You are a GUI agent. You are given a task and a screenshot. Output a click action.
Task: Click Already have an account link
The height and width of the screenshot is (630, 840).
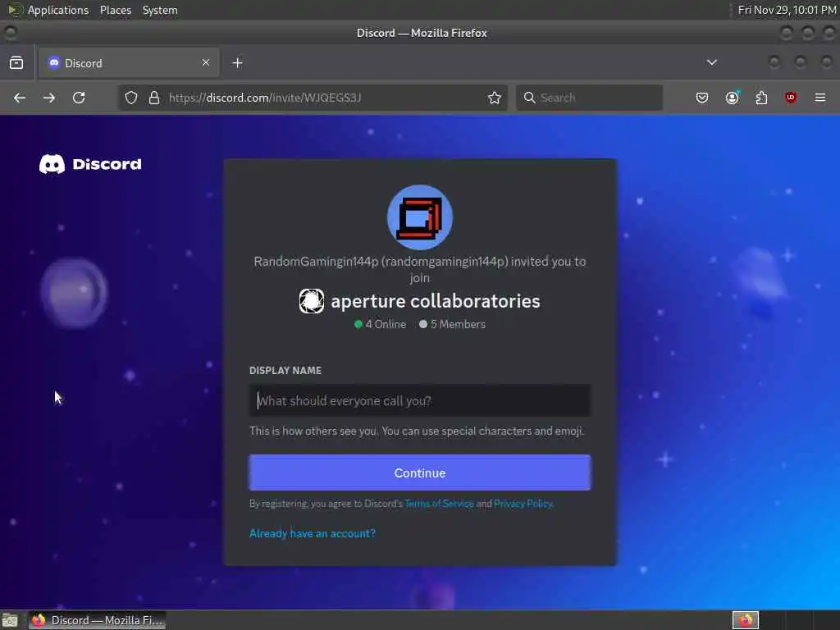[313, 533]
